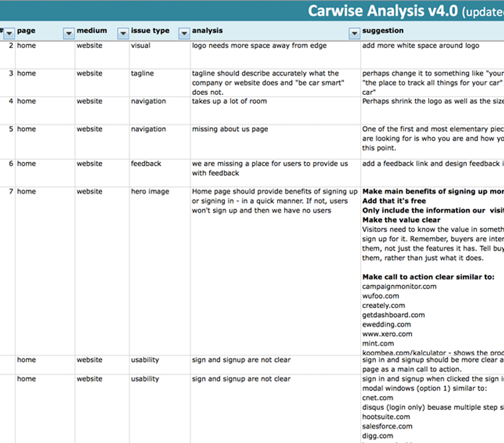
Task: Select the 'suggestion' column header
Action: tap(383, 31)
